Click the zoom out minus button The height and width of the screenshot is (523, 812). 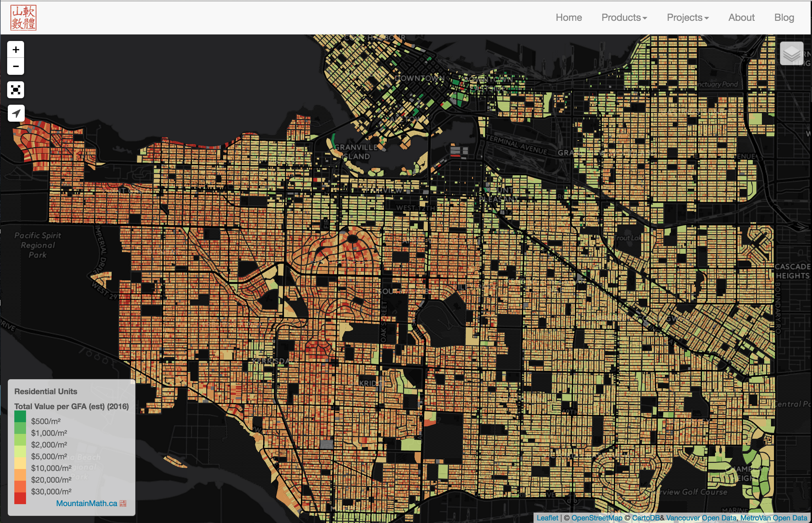click(x=16, y=66)
